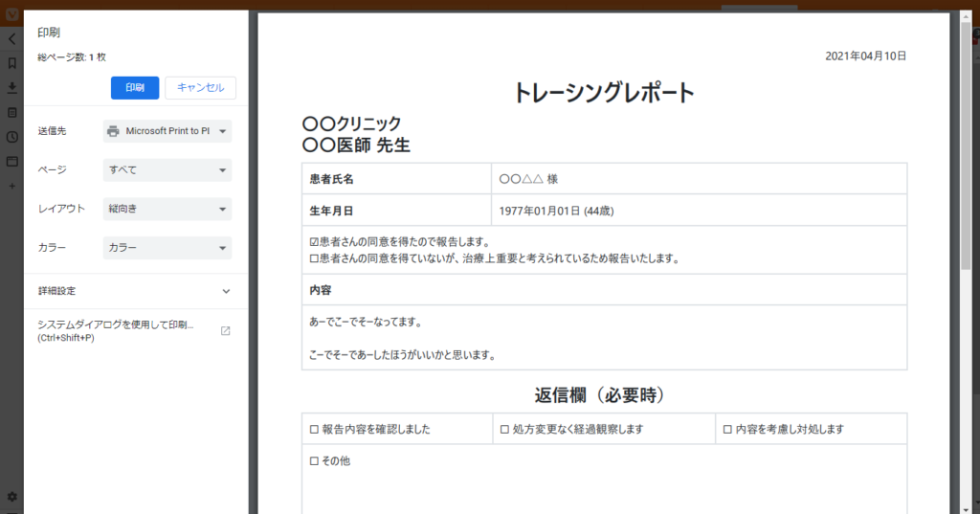Click the checked 患者さんの同意を得たので checkbox
Viewport: 980px width, 514px height.
pyautogui.click(x=314, y=241)
